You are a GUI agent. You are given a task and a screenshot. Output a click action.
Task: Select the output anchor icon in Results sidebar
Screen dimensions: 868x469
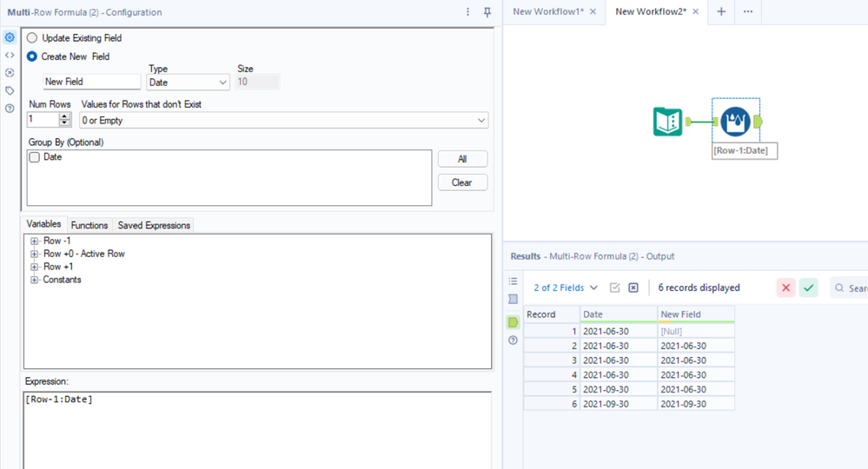(x=514, y=322)
